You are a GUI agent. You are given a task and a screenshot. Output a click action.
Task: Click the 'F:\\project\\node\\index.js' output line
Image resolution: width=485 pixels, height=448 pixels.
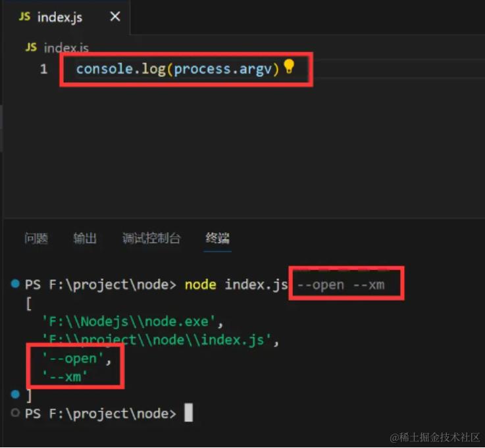[x=160, y=340]
